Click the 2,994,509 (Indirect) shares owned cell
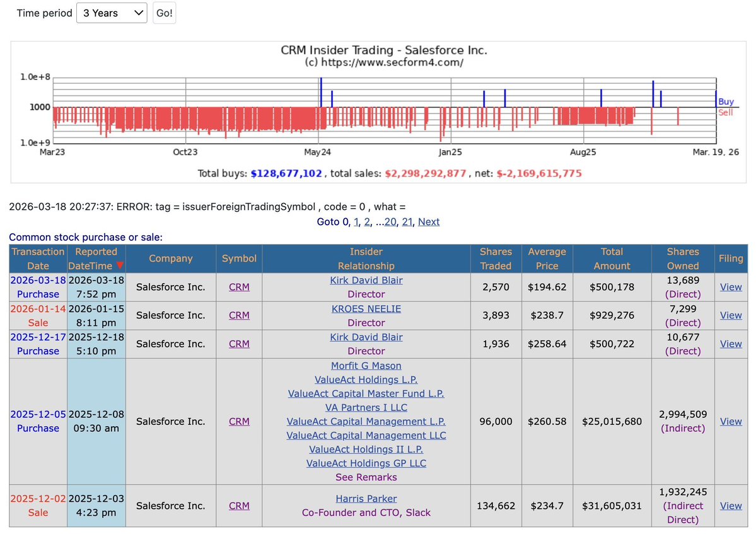This screenshot has height=534, width=756. [x=683, y=421]
